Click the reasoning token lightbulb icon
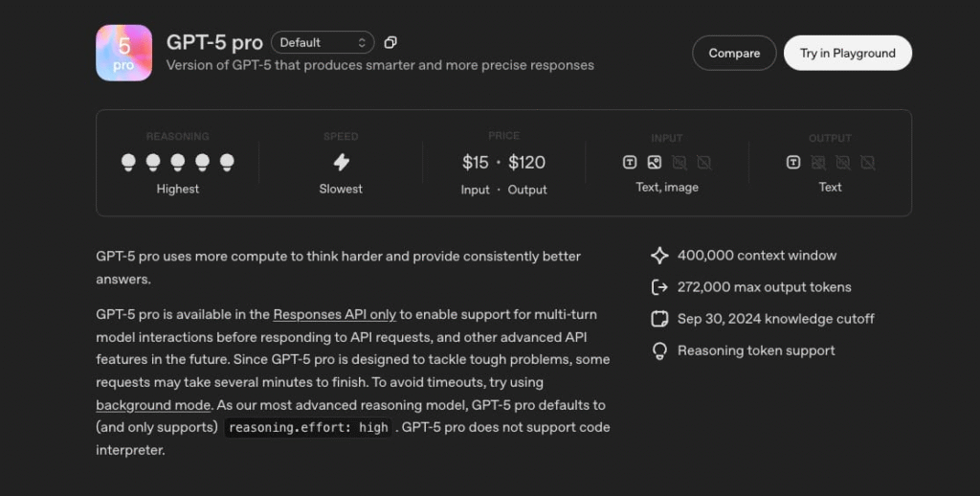The image size is (980, 496). 659,350
